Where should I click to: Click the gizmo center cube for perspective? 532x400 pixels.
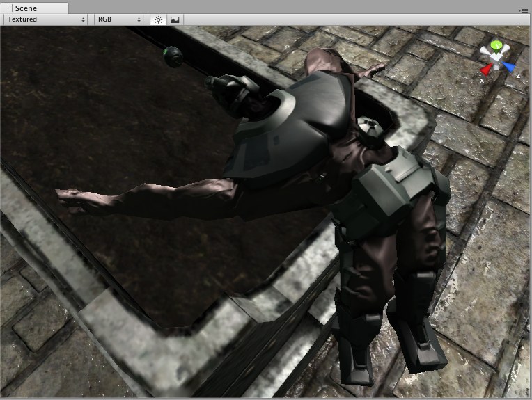[496, 58]
